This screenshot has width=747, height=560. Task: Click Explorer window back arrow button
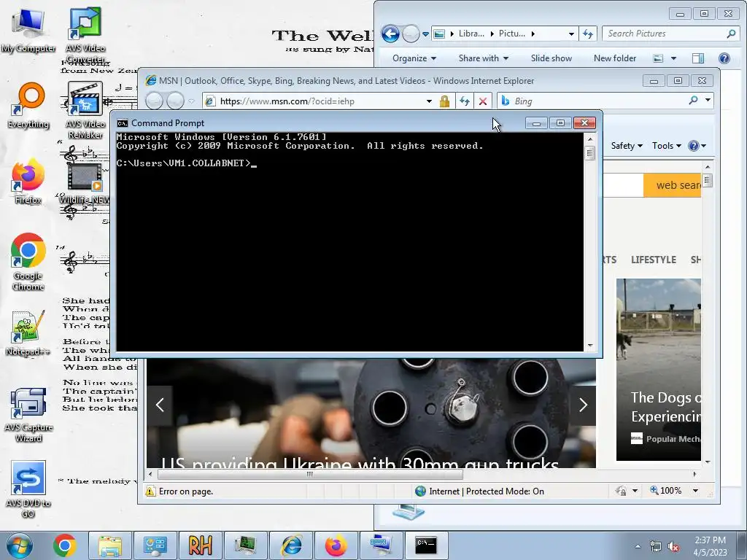(x=390, y=34)
